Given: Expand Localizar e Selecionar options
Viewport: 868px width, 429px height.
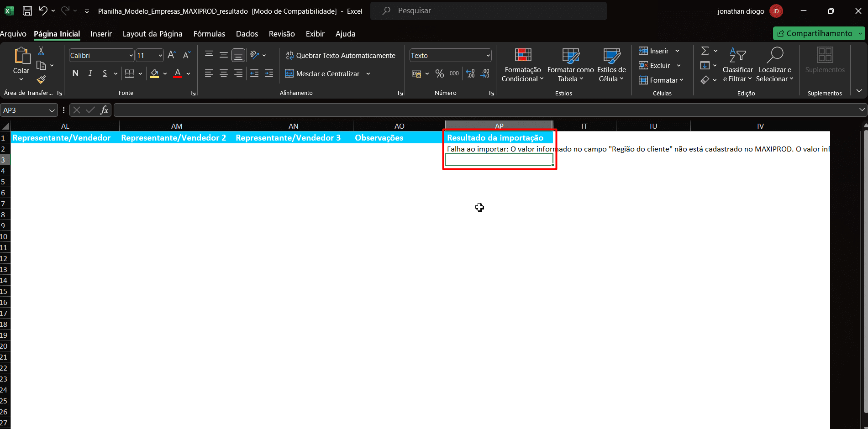Looking at the screenshot, I should [x=775, y=65].
